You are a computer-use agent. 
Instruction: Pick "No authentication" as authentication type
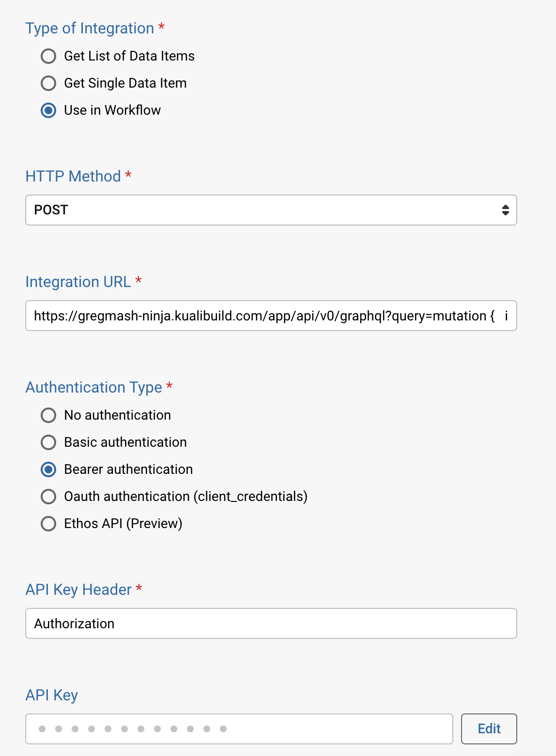pos(48,415)
